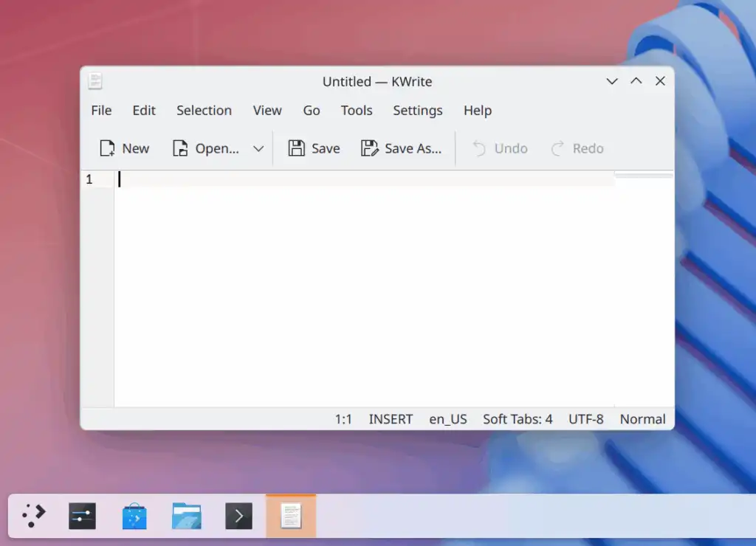Open the Settings menu
Viewport: 756px width, 546px height.
pos(418,111)
